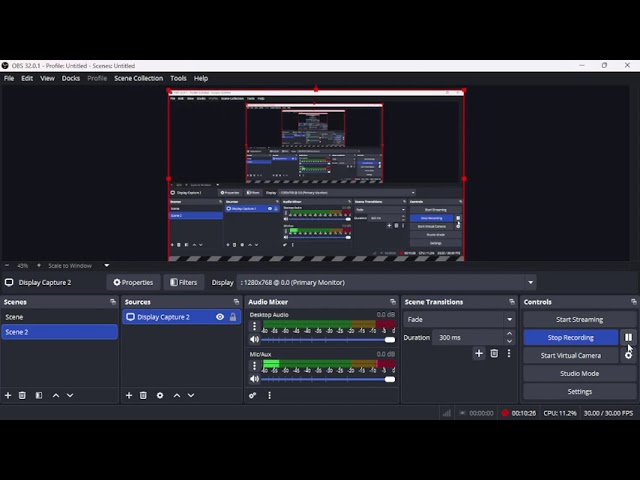Open the Help menu
This screenshot has width=640, height=480.
(x=201, y=78)
